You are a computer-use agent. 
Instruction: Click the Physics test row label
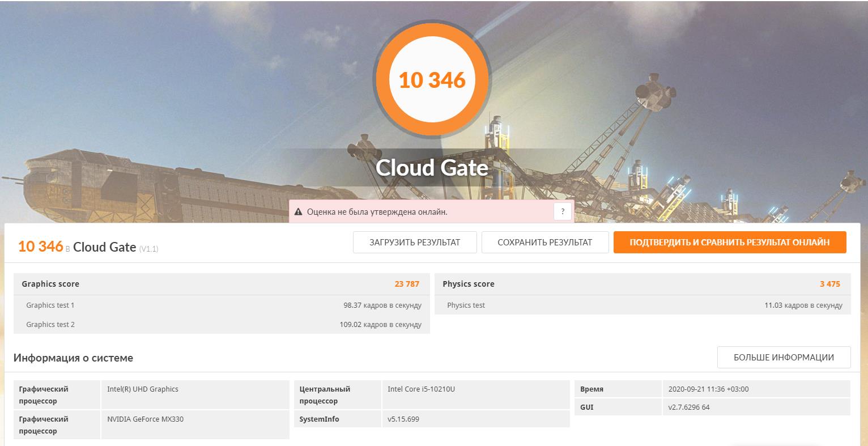coord(466,305)
